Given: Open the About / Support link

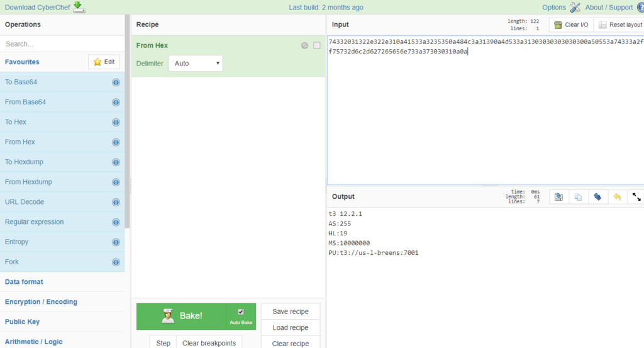Looking at the screenshot, I should [609, 8].
